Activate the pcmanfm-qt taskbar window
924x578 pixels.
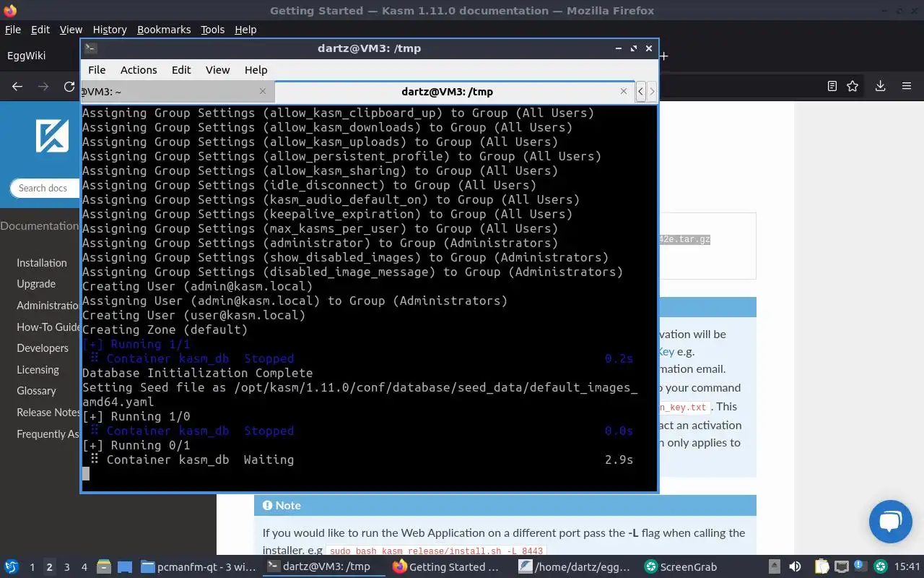[198, 567]
